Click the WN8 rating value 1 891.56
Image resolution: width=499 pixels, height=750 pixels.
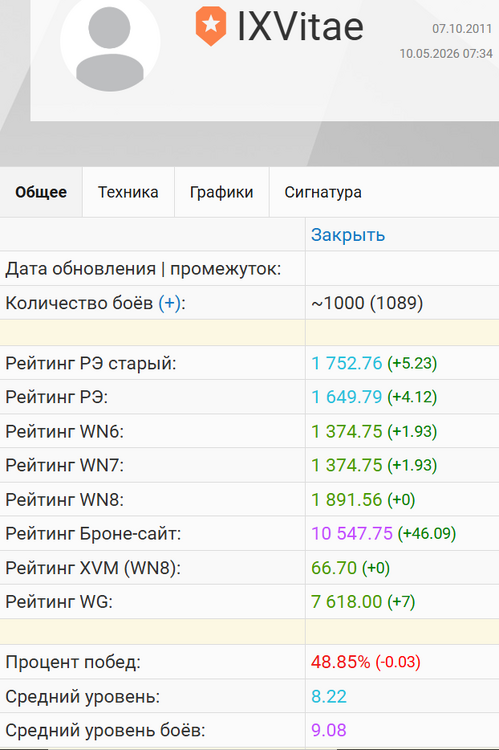(x=347, y=500)
